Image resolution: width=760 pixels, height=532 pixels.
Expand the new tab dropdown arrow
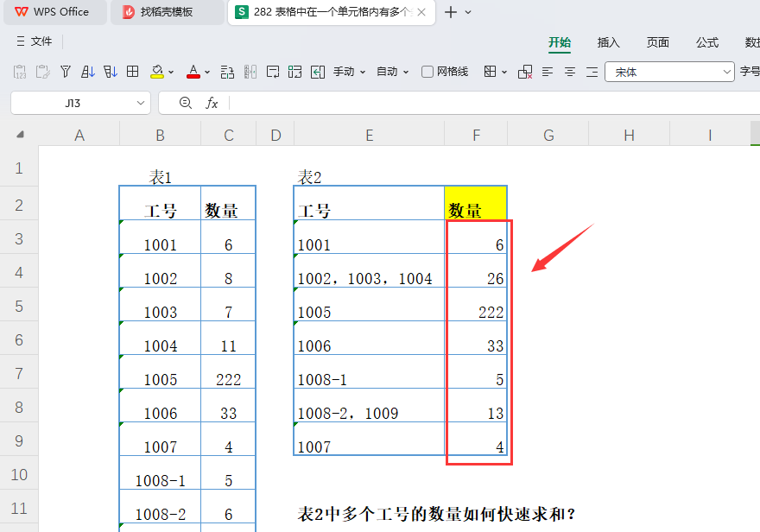468,12
